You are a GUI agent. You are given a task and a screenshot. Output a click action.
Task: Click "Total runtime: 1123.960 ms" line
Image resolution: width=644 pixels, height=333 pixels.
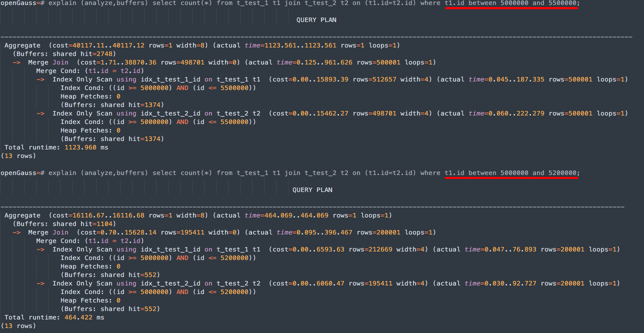point(56,147)
